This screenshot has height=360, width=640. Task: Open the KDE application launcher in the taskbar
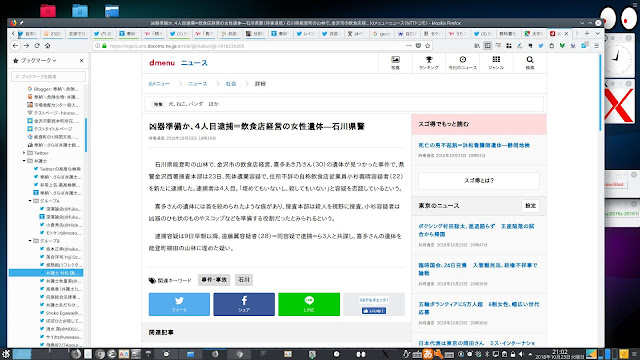coord(6,354)
